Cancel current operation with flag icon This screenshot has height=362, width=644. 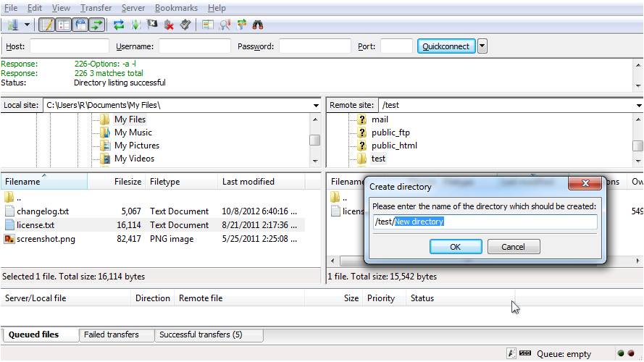point(152,25)
